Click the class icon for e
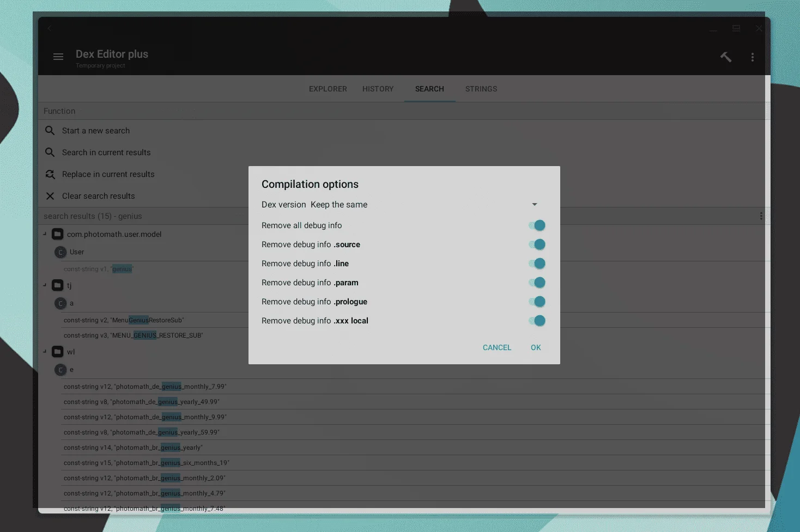The height and width of the screenshot is (532, 800). click(60, 370)
